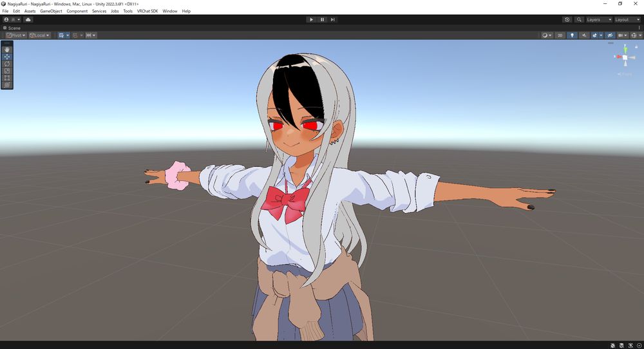Open the Pivot handle position dropdown

coord(16,35)
